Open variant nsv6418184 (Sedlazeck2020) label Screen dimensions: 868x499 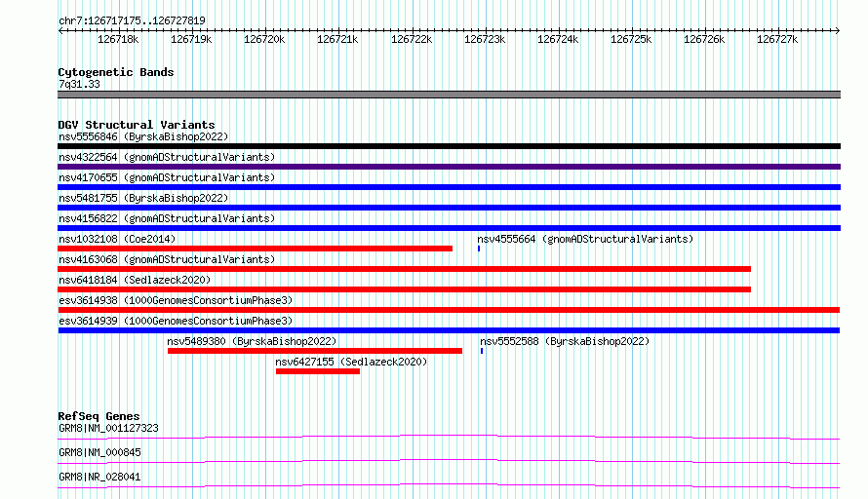click(x=135, y=280)
